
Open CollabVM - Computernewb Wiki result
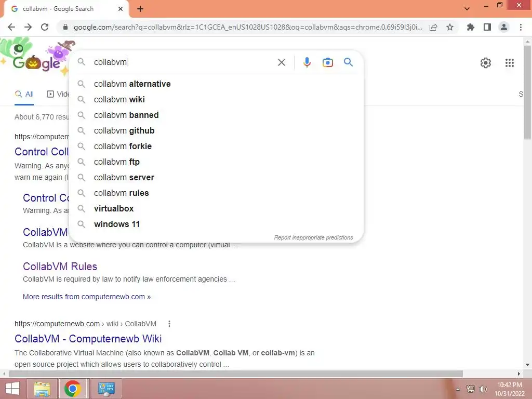click(88, 339)
